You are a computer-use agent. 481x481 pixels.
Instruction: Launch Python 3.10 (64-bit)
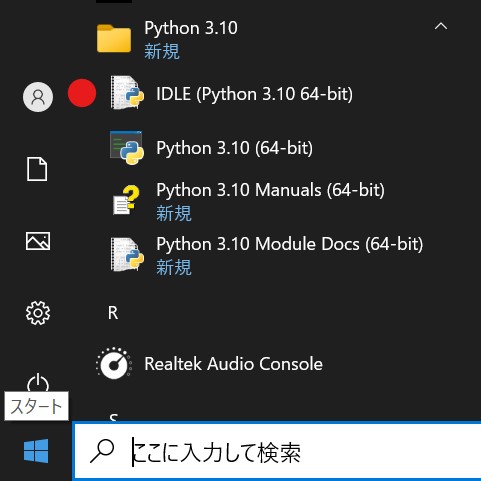tap(234, 148)
